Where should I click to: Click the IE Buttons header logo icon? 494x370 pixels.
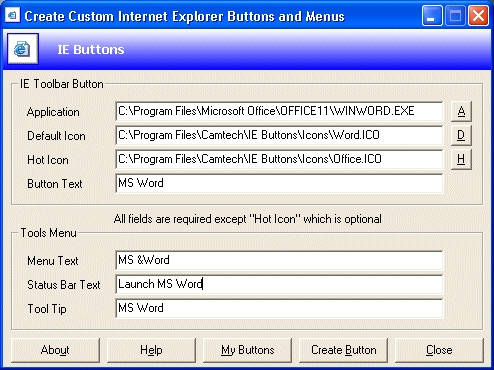(23, 49)
